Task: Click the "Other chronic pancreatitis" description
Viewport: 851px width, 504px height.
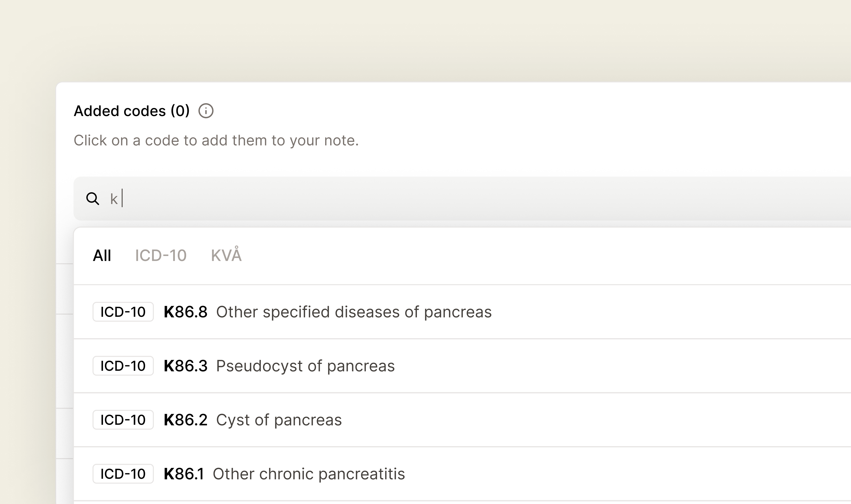Action: [309, 474]
